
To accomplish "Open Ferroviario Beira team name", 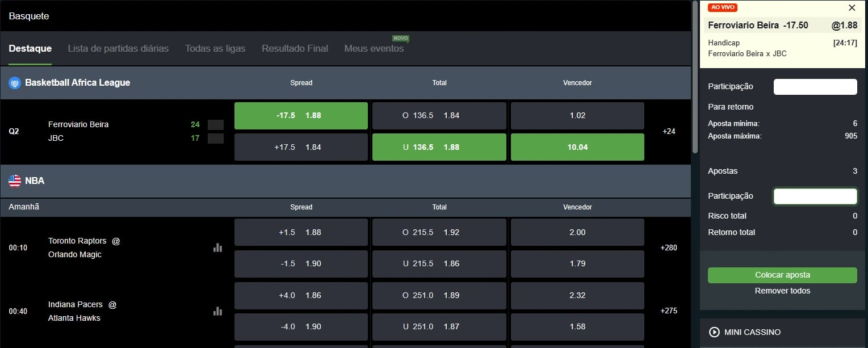I will tap(78, 124).
